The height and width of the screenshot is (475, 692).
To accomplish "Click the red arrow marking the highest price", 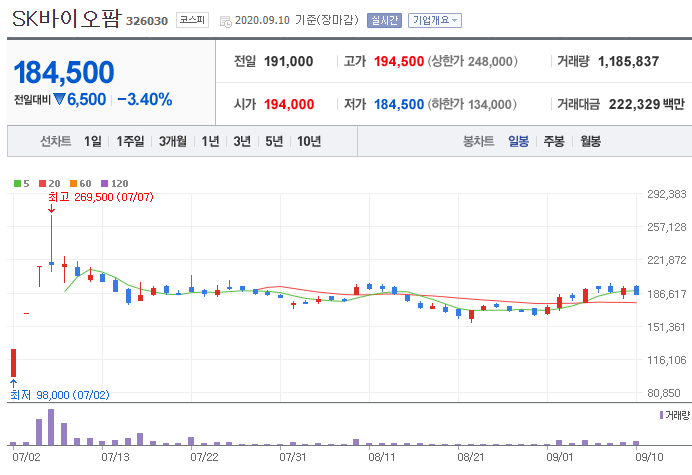I will click(52, 208).
